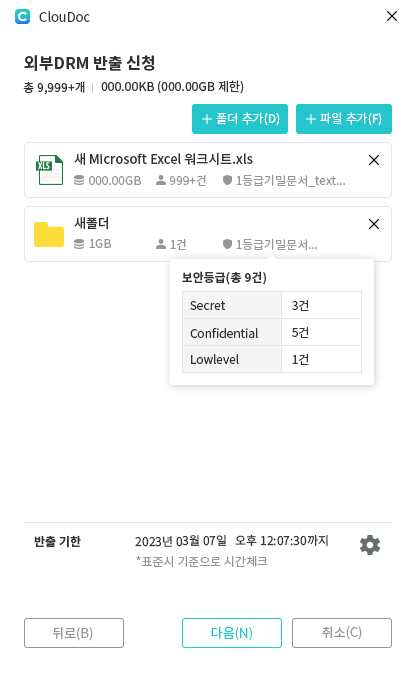Image resolution: width=416 pixels, height=673 pixels.
Task: Click the 1건 count in 새폴더 row
Action: coord(178,244)
